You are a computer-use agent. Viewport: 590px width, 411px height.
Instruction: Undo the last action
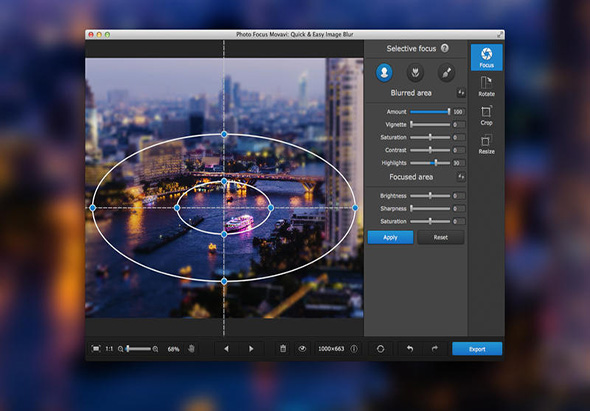[x=410, y=349]
